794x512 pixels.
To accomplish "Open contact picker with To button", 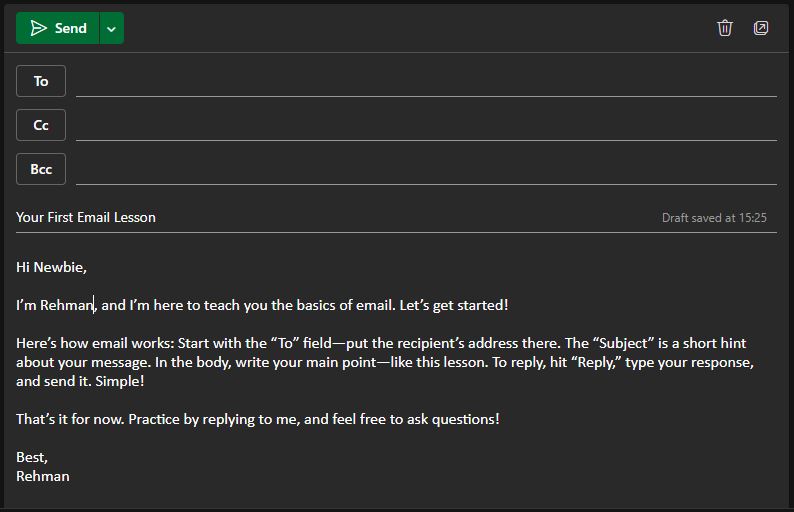I will [41, 81].
